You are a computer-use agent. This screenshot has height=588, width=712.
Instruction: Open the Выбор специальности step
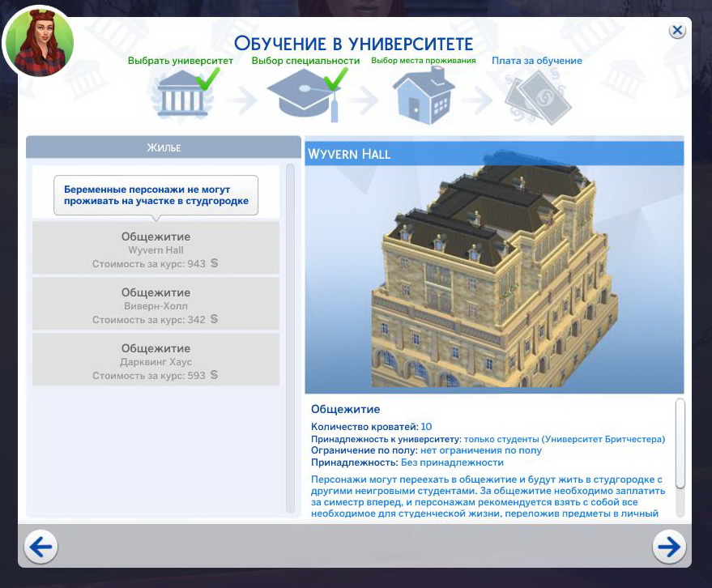pos(305,61)
